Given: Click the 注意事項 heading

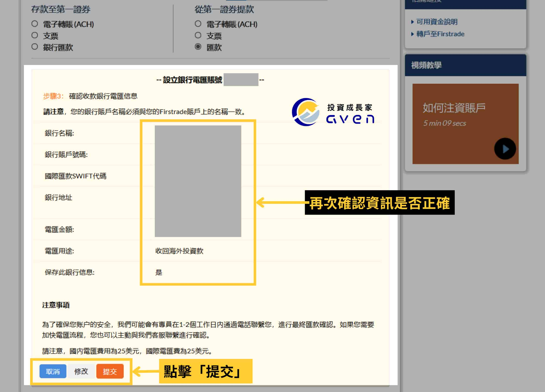Looking at the screenshot, I should pyautogui.click(x=56, y=305).
